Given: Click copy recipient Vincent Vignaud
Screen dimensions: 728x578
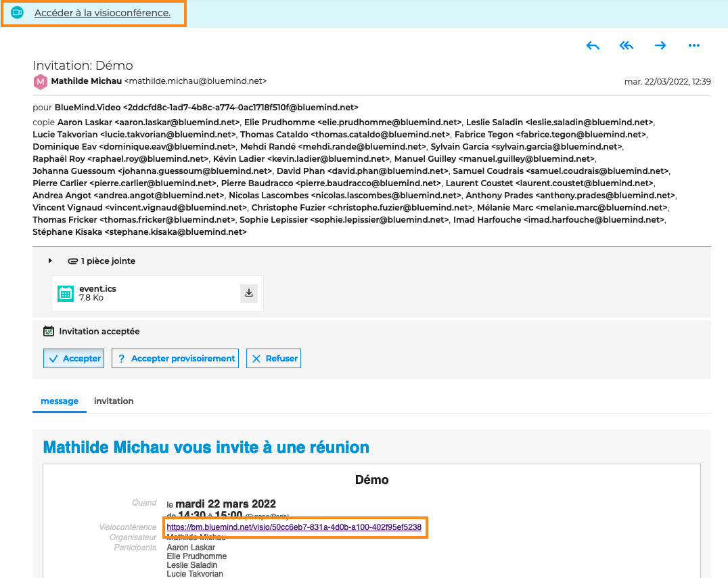Looking at the screenshot, I should [140, 207].
